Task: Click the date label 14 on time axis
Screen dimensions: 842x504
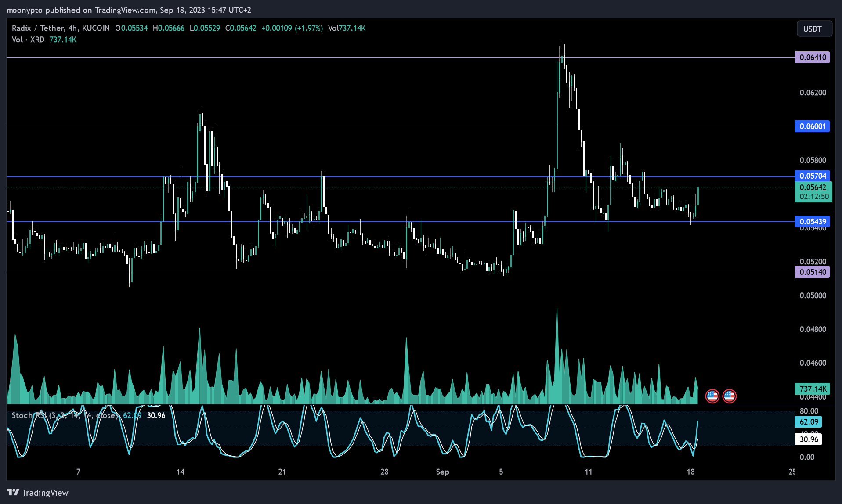Action: (x=181, y=472)
